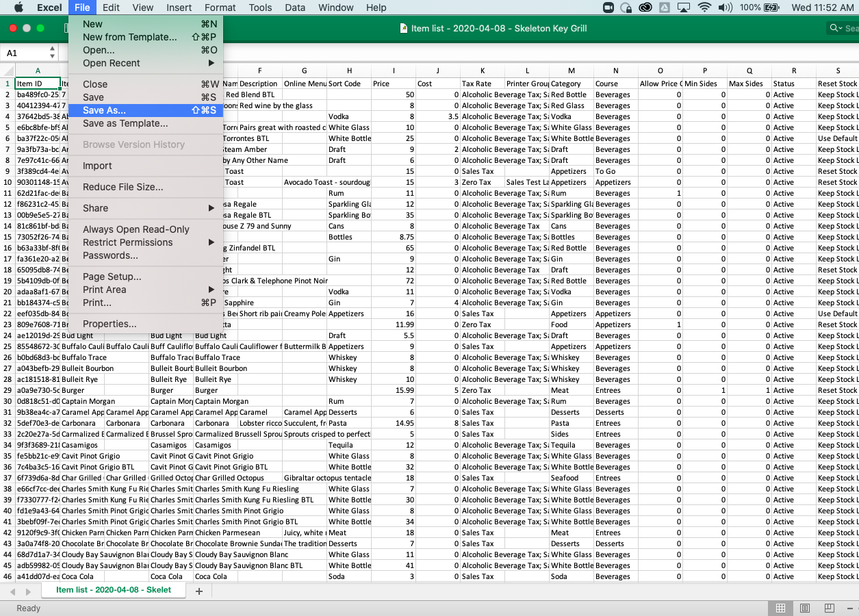Click the Name Box stepper arrows

53,53
